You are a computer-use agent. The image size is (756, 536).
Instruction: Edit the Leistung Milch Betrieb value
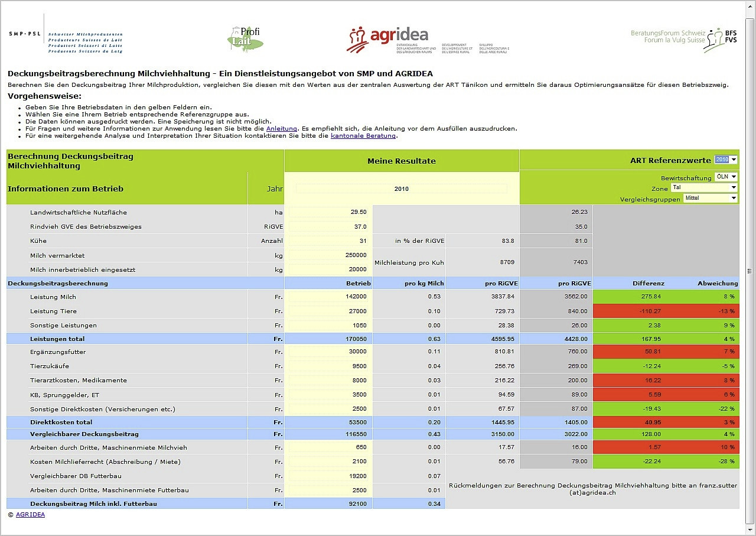(328, 297)
